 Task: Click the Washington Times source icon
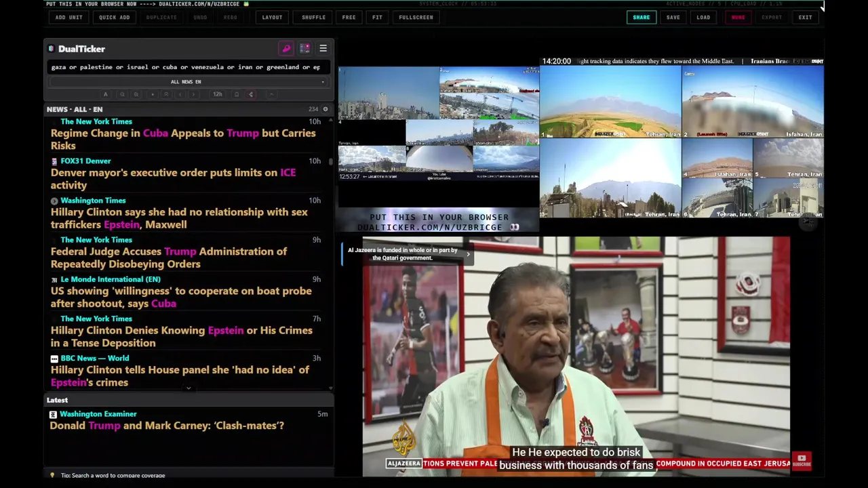[x=54, y=201]
